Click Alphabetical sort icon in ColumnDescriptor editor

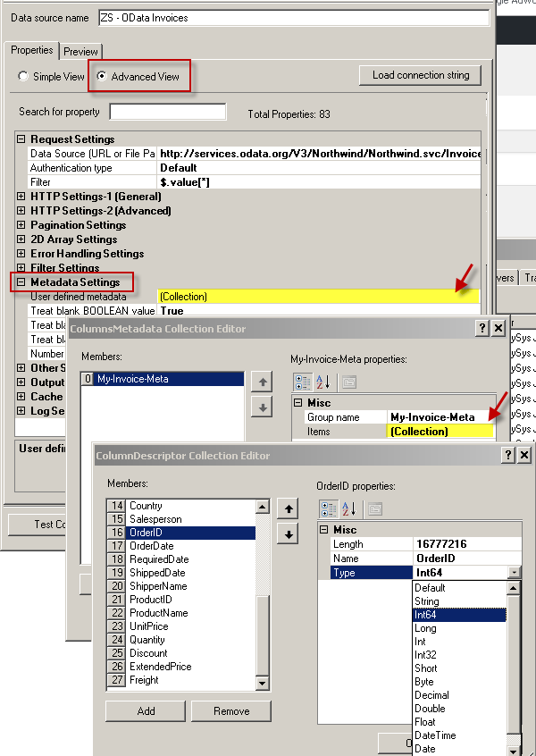pos(349,508)
